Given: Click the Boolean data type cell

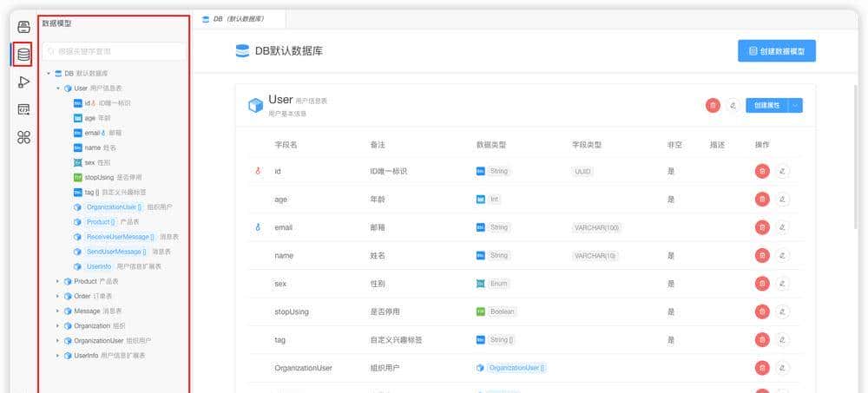Looking at the screenshot, I should tap(496, 311).
